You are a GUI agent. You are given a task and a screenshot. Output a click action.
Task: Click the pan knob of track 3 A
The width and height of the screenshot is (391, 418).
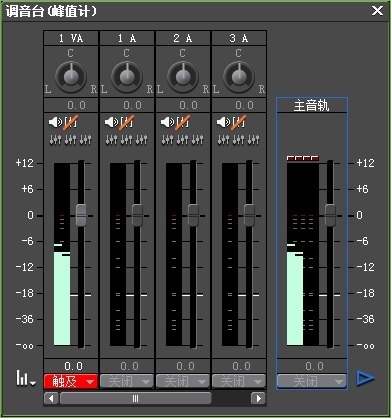(239, 77)
